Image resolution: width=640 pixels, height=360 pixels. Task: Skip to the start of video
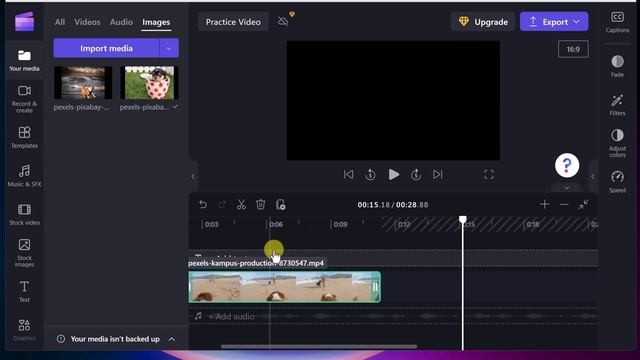(348, 175)
